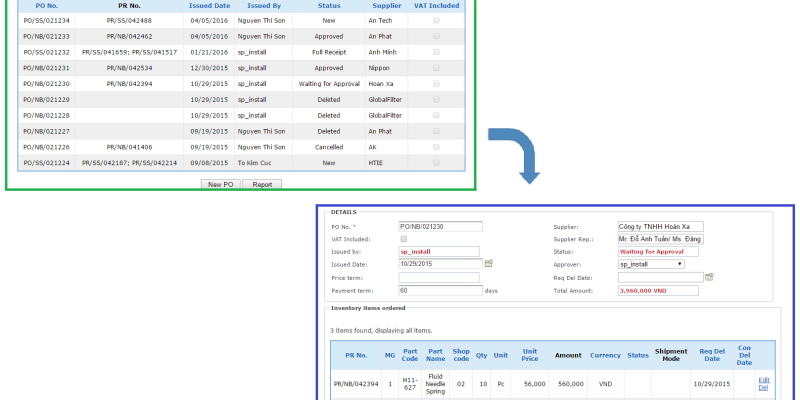Click the Edit link for item H11-627
This screenshot has width=800, height=400.
coord(764,380)
